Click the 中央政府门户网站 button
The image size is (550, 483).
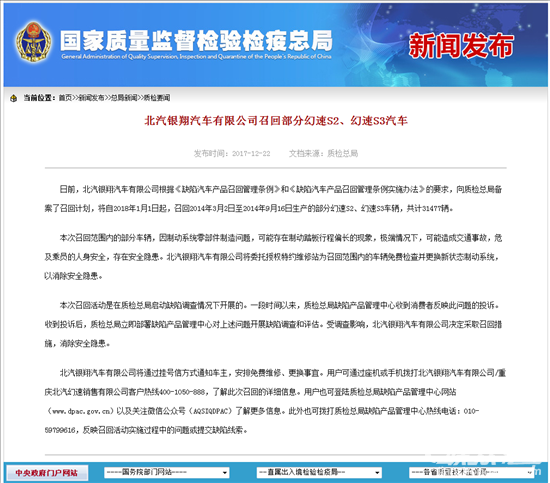[46, 473]
